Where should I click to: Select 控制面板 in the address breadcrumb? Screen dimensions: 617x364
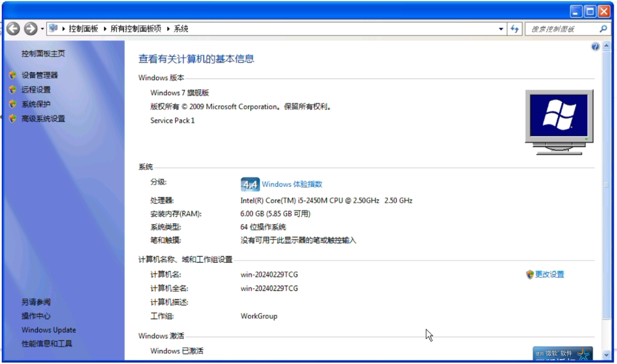pyautogui.click(x=83, y=29)
